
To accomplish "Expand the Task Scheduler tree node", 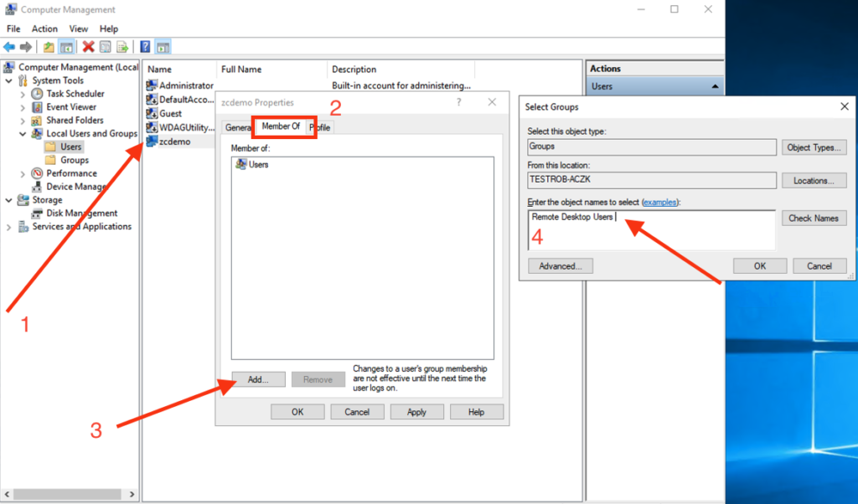I will [23, 94].
